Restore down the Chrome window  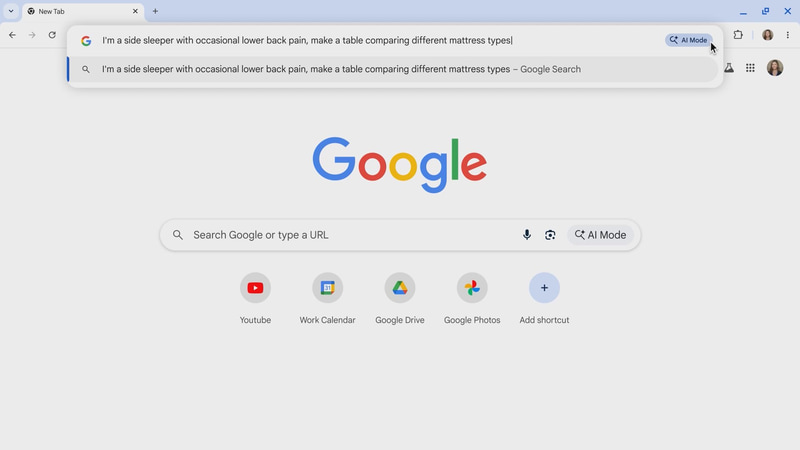(x=765, y=11)
